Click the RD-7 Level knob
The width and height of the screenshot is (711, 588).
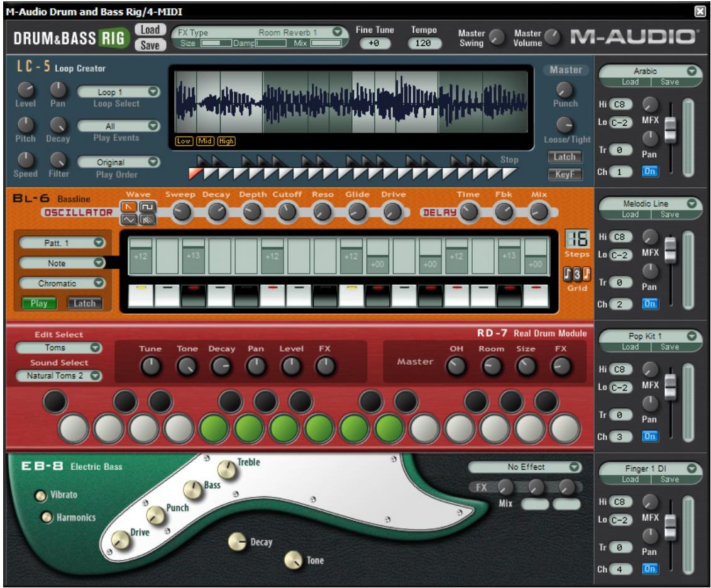(291, 366)
